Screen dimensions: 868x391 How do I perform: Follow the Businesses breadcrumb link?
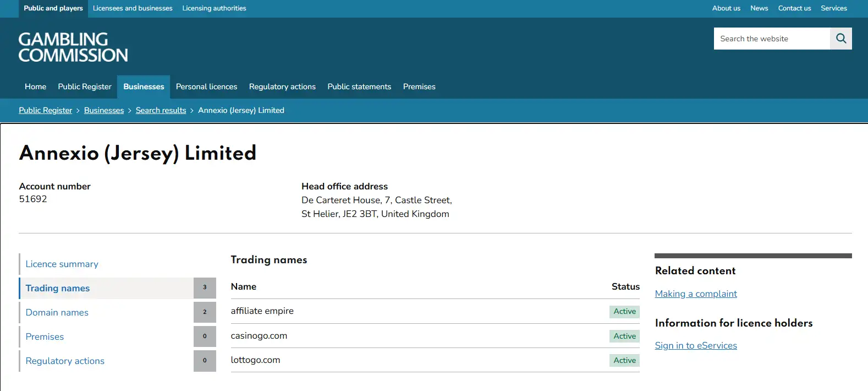tap(104, 110)
